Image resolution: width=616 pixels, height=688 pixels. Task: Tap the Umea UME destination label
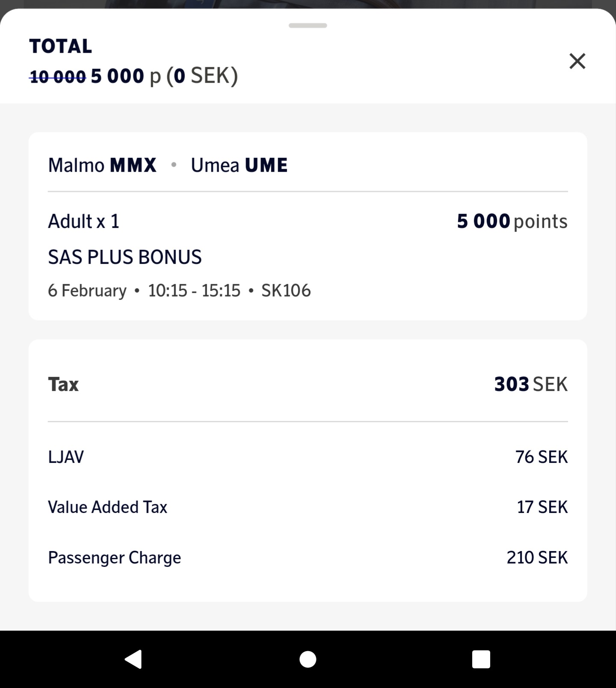239,165
